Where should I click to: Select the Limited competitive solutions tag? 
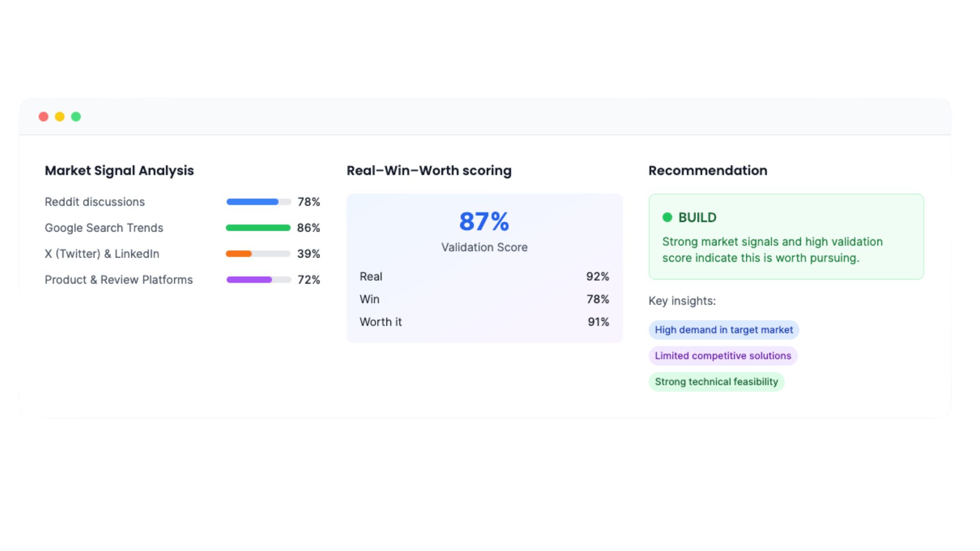point(723,356)
